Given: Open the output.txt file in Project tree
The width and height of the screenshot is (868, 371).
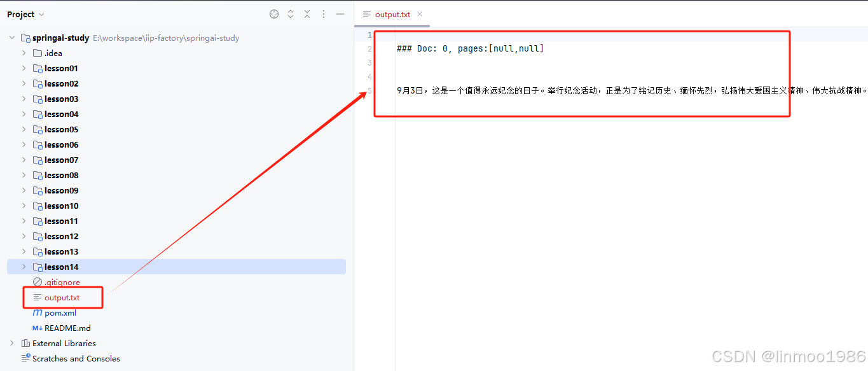Looking at the screenshot, I should click(x=62, y=297).
